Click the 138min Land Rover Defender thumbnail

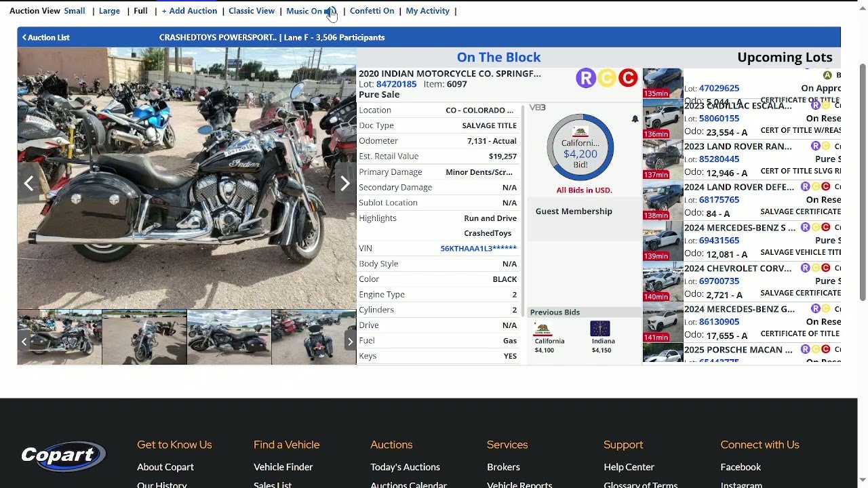(x=663, y=200)
